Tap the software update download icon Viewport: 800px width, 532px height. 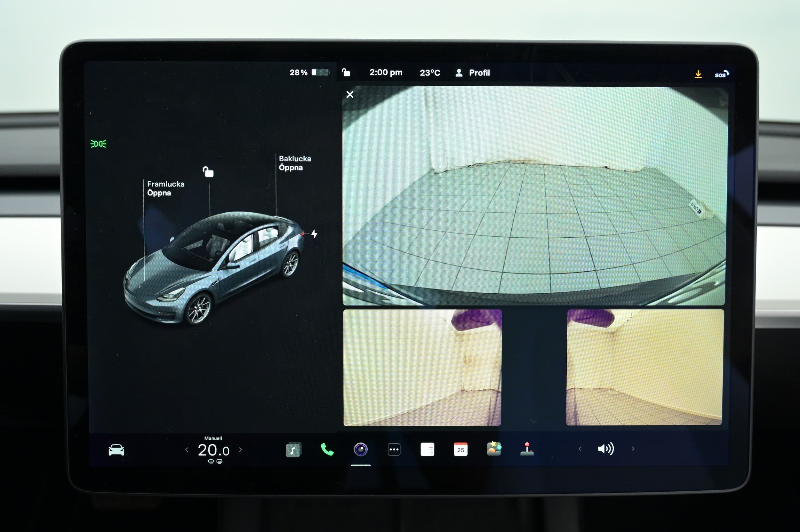point(698,74)
